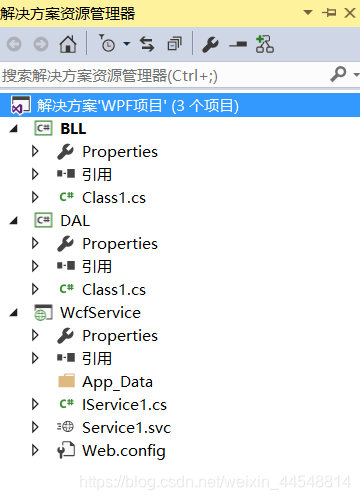Collapse the BLL project node
This screenshot has height=500, width=360.
tap(14, 129)
